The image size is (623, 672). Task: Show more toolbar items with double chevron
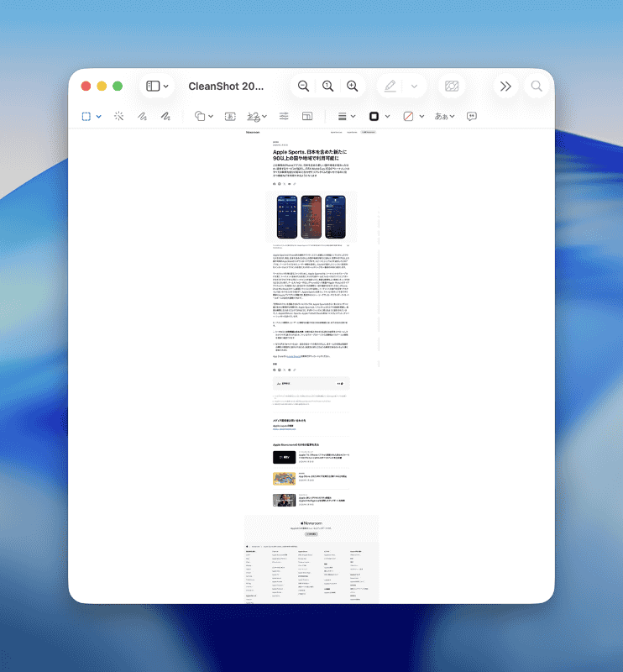505,87
